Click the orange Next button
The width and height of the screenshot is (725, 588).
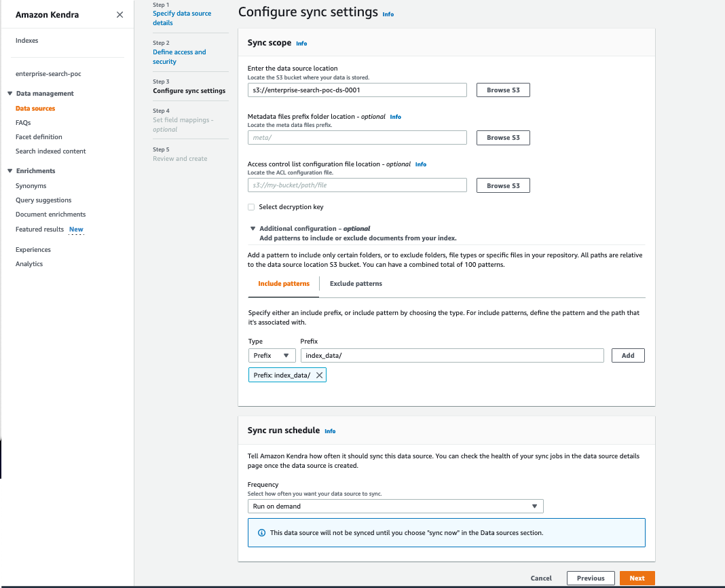tap(637, 578)
